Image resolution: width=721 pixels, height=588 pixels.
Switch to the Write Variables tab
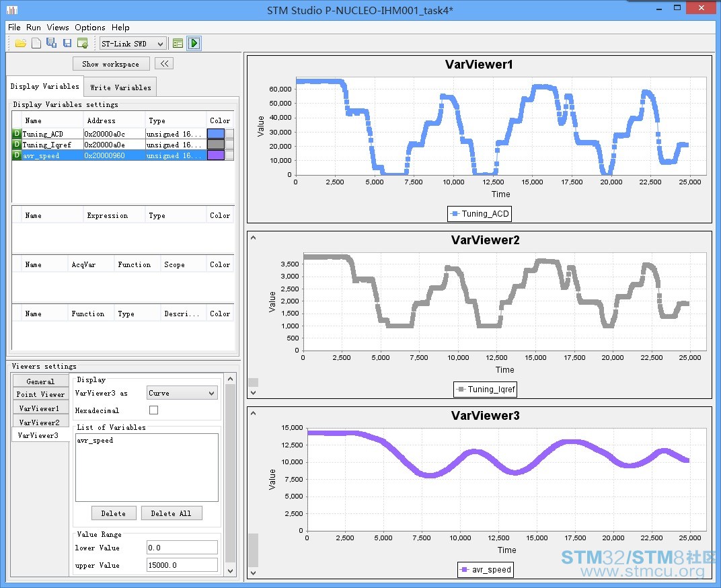click(120, 87)
